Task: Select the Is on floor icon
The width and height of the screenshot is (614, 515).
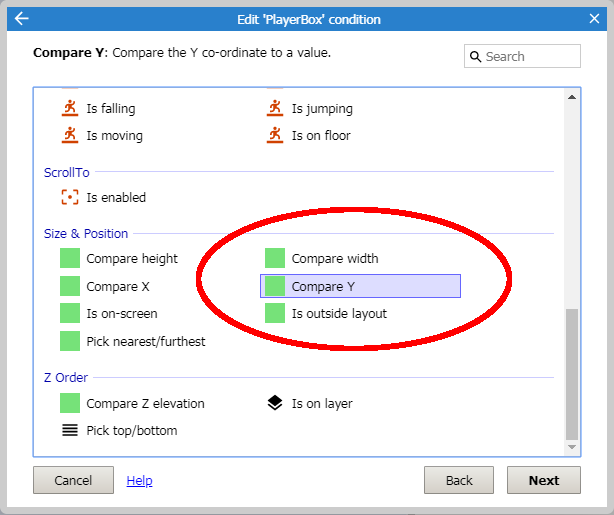Action: tap(275, 135)
